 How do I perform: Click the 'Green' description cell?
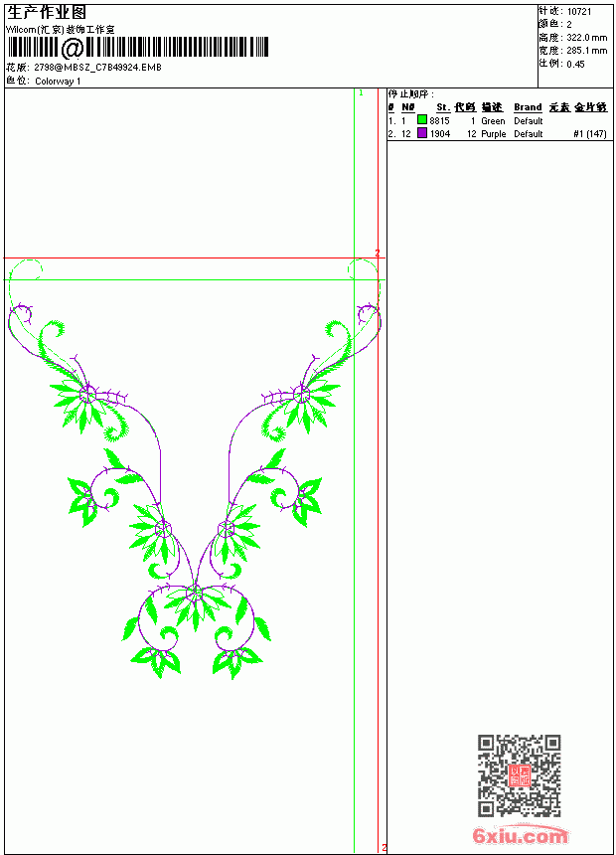[x=493, y=121]
